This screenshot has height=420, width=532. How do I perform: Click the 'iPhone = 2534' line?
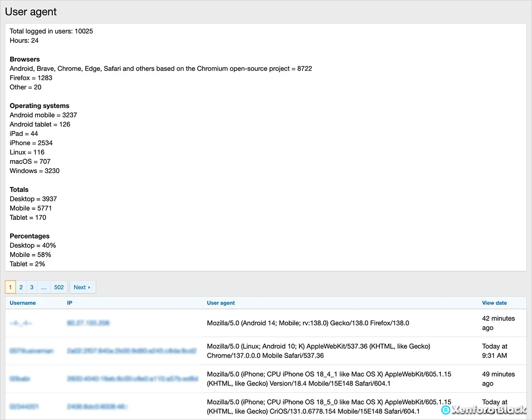(31, 143)
